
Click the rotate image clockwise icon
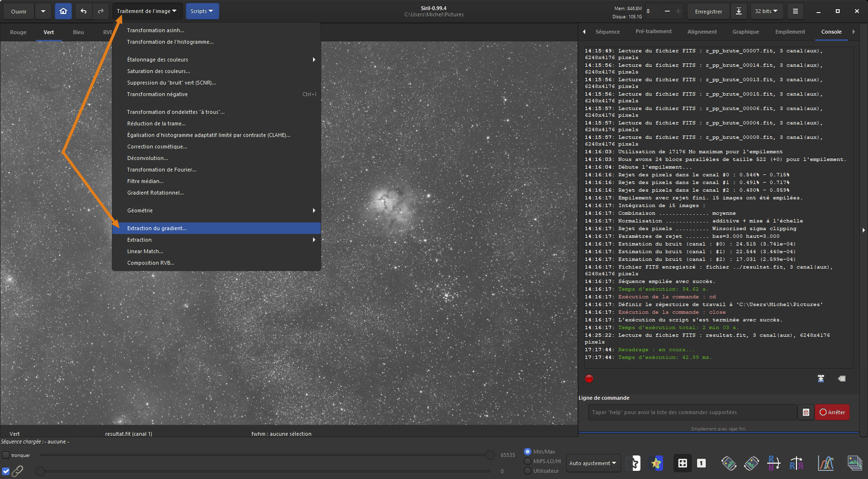pos(751,463)
